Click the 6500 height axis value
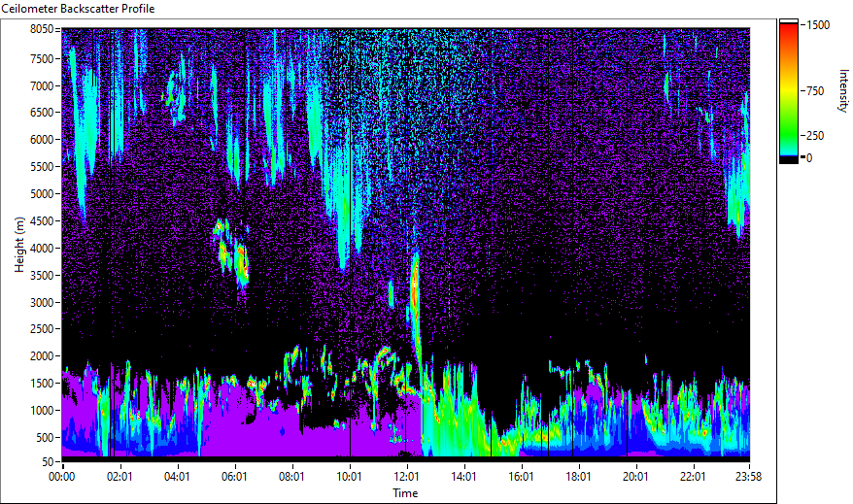 click(x=42, y=113)
